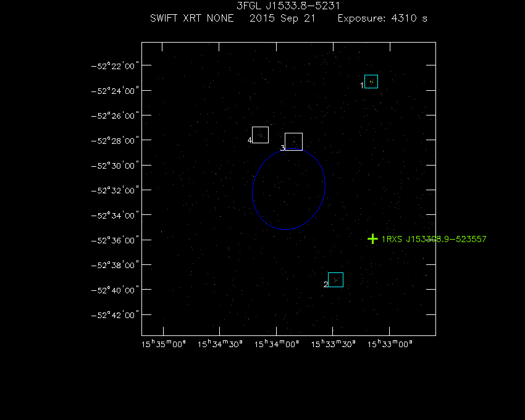The height and width of the screenshot is (420, 525).
Task: Click the right ascension label 15h35m00s
Action: [164, 344]
